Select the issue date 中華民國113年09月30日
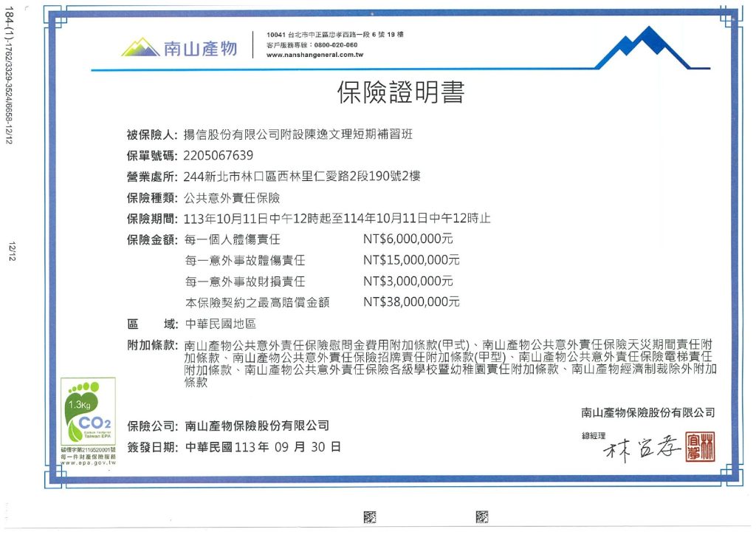 (263, 447)
